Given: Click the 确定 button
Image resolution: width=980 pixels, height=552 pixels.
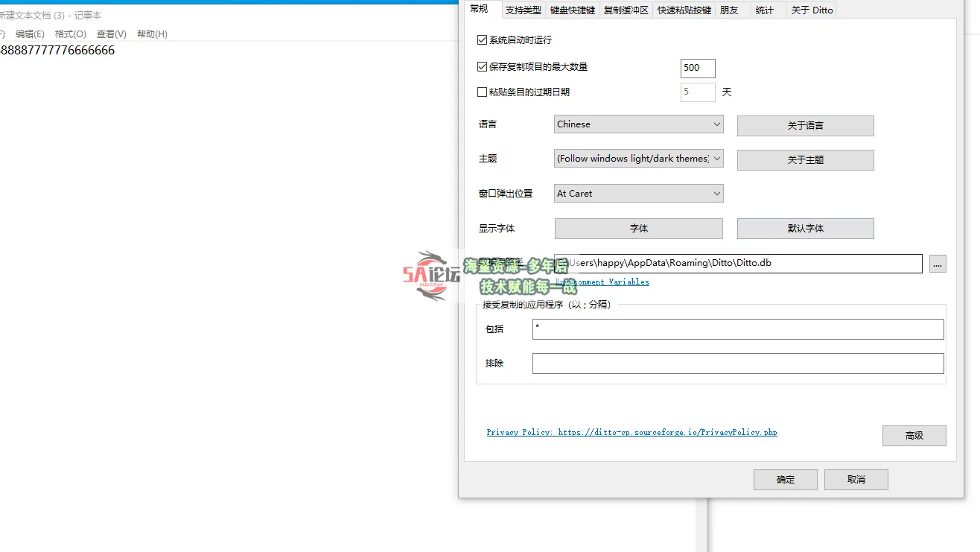Looking at the screenshot, I should pyautogui.click(x=786, y=480).
